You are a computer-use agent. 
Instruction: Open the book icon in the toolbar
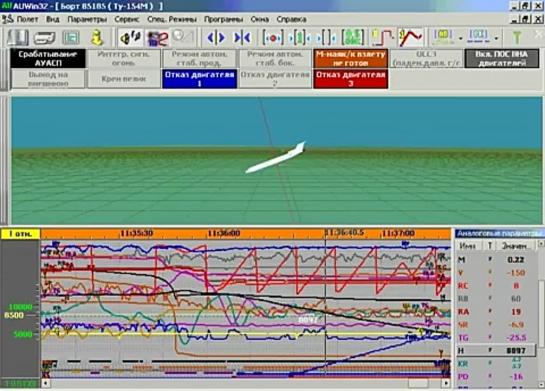[x=18, y=37]
